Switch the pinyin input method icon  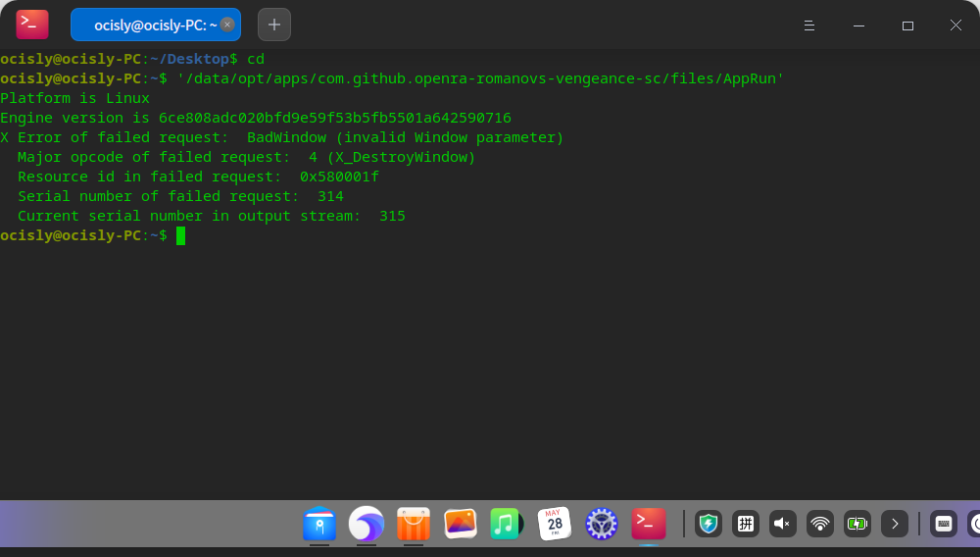tap(745, 524)
